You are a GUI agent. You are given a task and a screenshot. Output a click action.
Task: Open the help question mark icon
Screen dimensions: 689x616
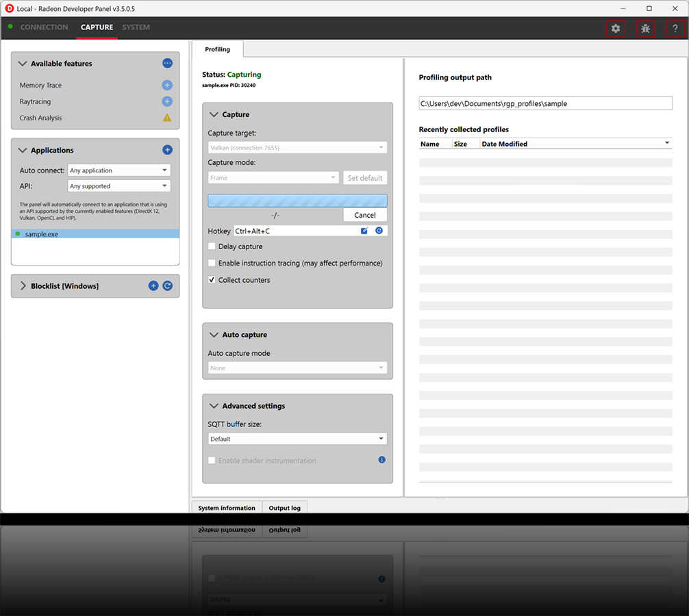[675, 29]
